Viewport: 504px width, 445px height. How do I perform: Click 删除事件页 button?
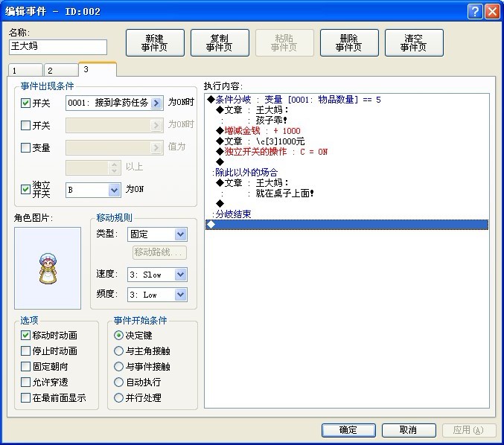[x=349, y=42]
